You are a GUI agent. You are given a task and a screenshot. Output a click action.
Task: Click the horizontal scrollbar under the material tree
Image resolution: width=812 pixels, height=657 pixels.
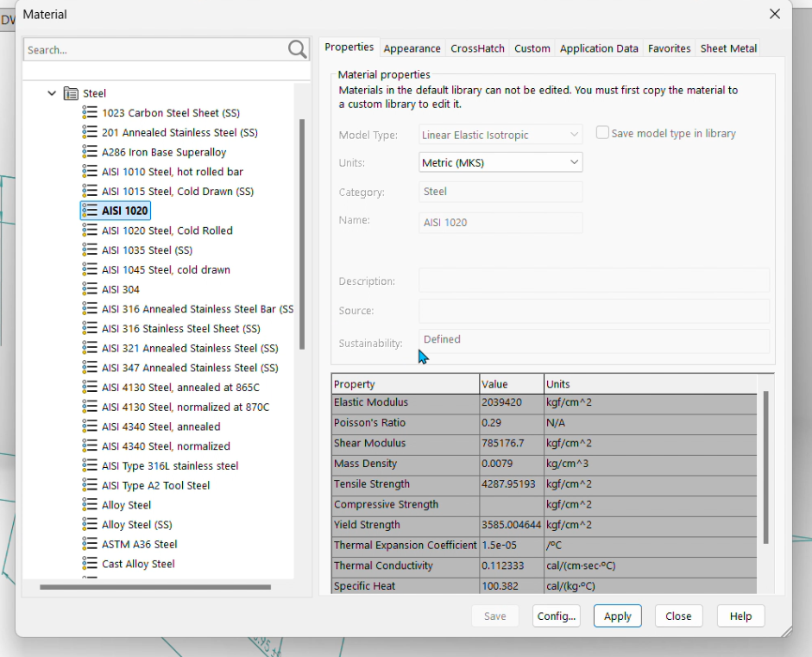155,587
